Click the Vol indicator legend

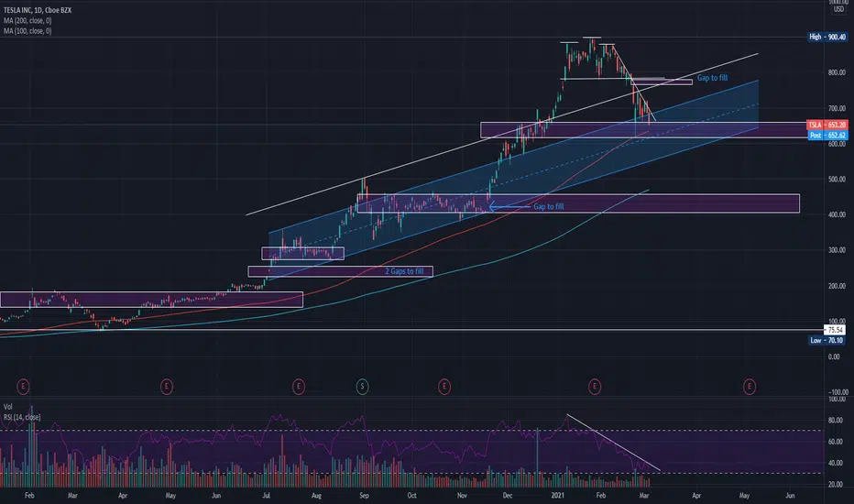(x=7, y=407)
